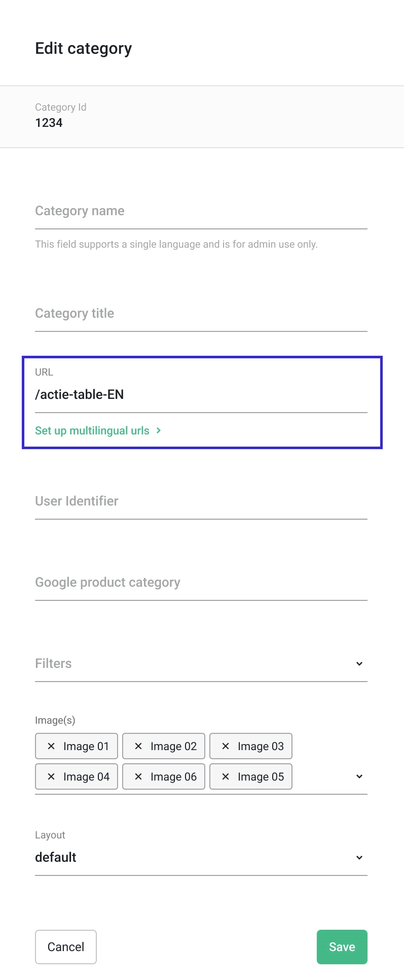The image size is (404, 980).
Task: Select the Image 03 chip label
Action: click(x=261, y=746)
